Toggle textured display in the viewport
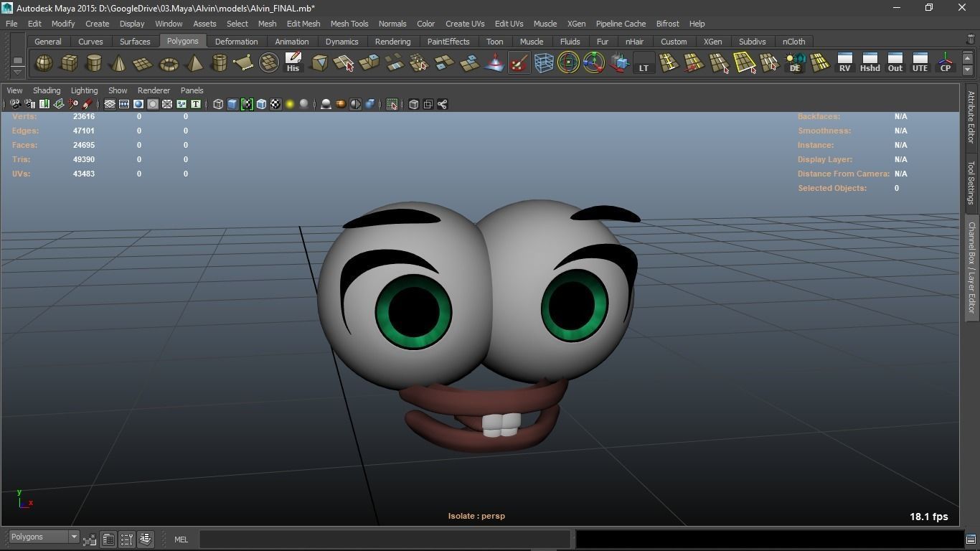The image size is (980, 551). pos(275,104)
